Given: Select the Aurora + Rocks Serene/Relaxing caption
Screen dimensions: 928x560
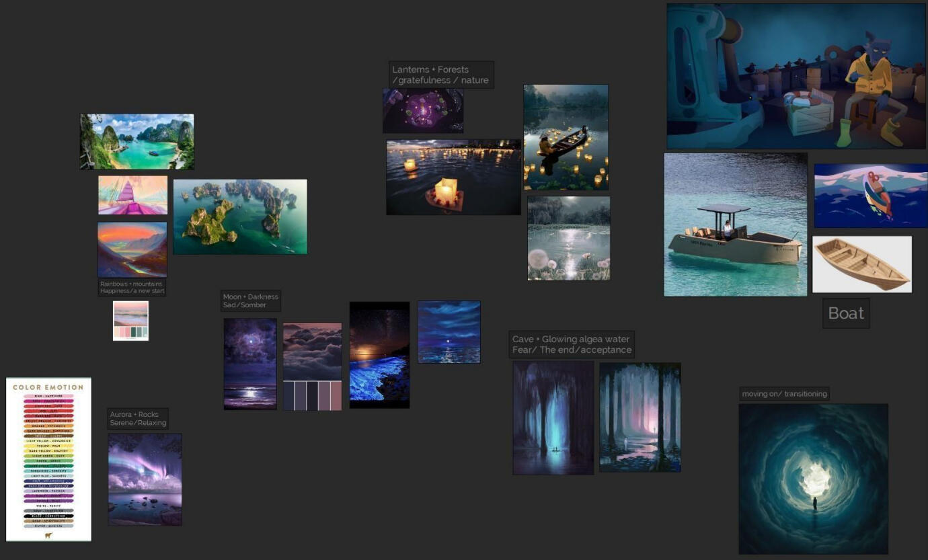Looking at the screenshot, I should 139,418.
